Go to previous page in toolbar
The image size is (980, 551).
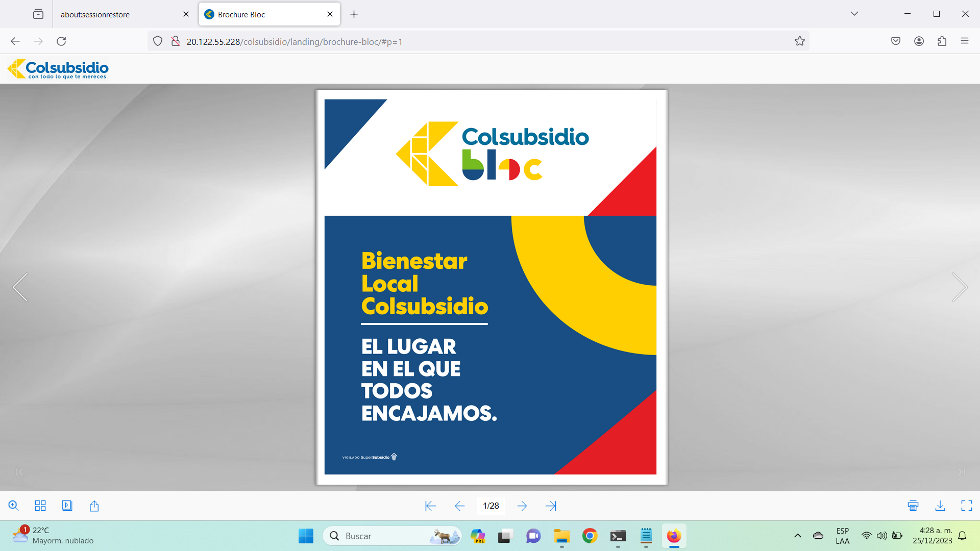point(459,506)
